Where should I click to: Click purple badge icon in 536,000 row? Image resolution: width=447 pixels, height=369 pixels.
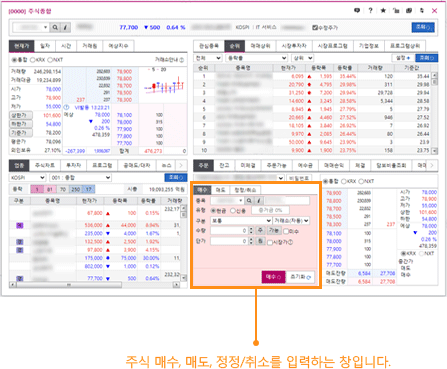[20, 226]
